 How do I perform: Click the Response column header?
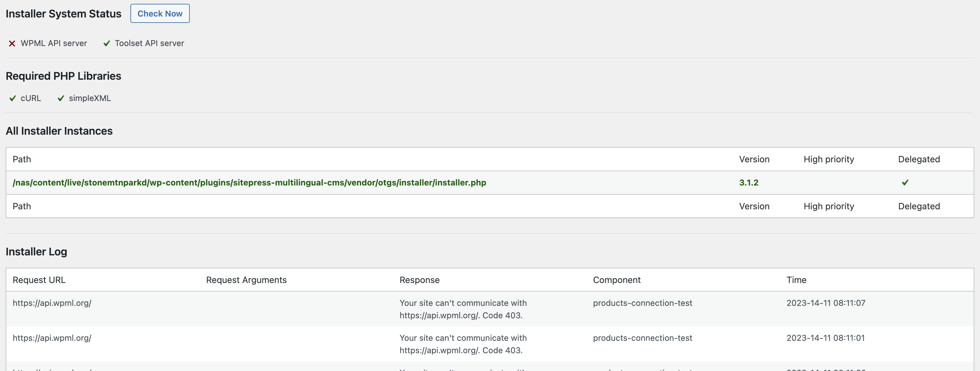click(419, 280)
